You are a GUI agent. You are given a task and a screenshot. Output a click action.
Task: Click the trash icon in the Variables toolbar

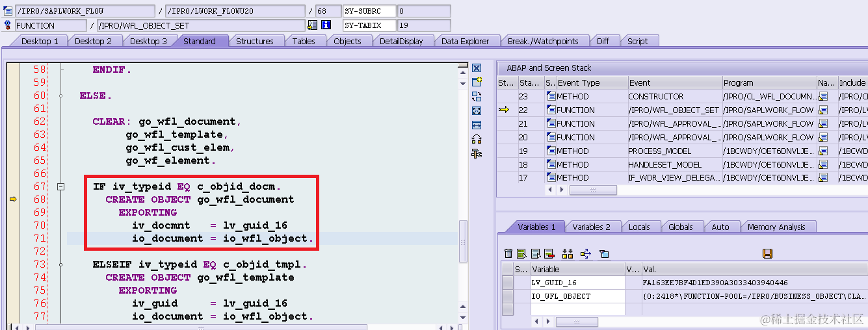tap(508, 253)
